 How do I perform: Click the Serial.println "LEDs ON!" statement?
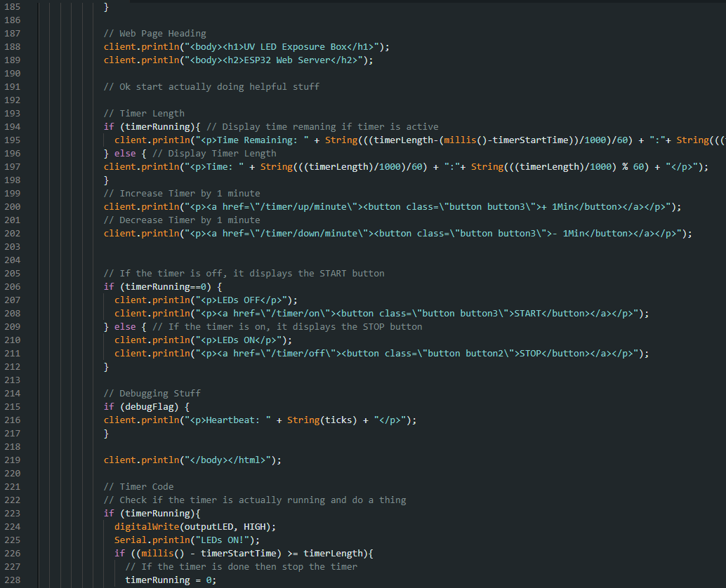point(187,540)
